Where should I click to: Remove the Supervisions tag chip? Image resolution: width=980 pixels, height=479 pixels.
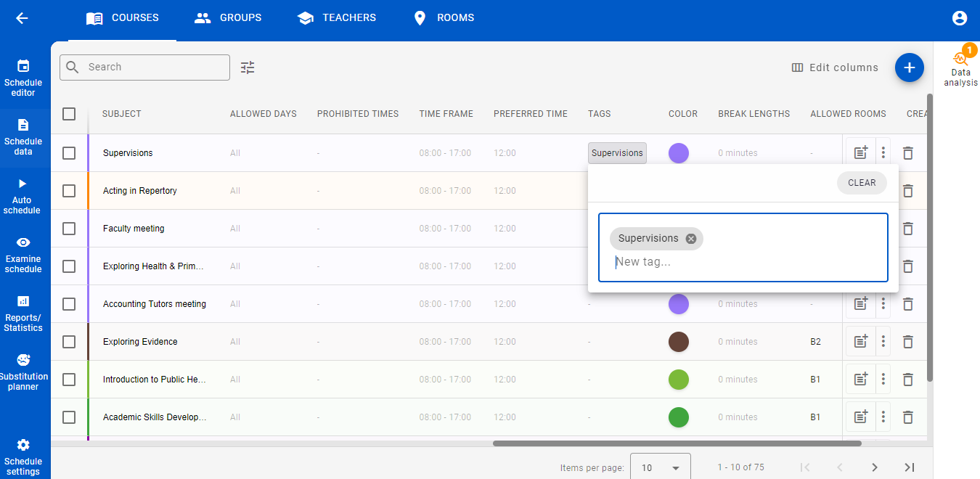(x=691, y=239)
